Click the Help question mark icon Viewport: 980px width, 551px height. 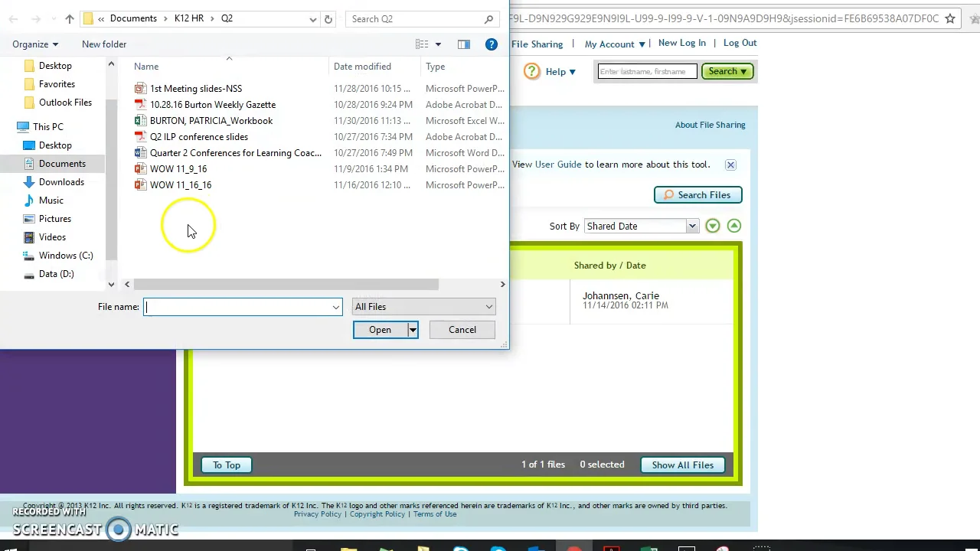coord(531,71)
